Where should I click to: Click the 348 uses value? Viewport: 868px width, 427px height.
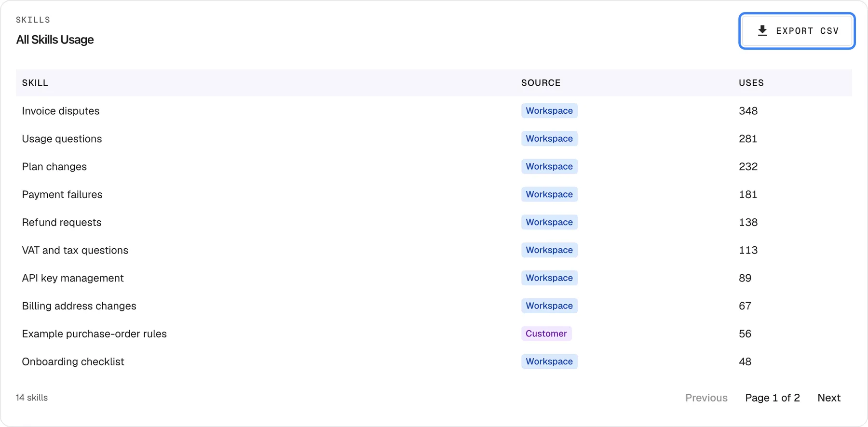click(x=748, y=111)
